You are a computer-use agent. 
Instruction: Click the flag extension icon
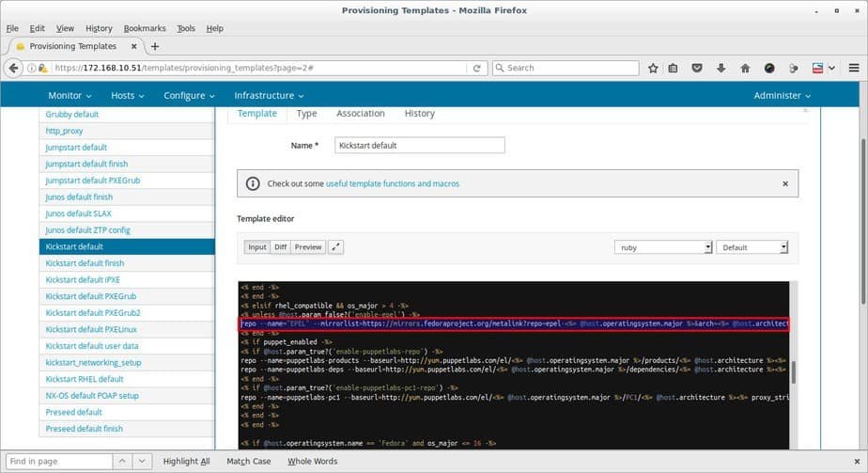coord(817,68)
